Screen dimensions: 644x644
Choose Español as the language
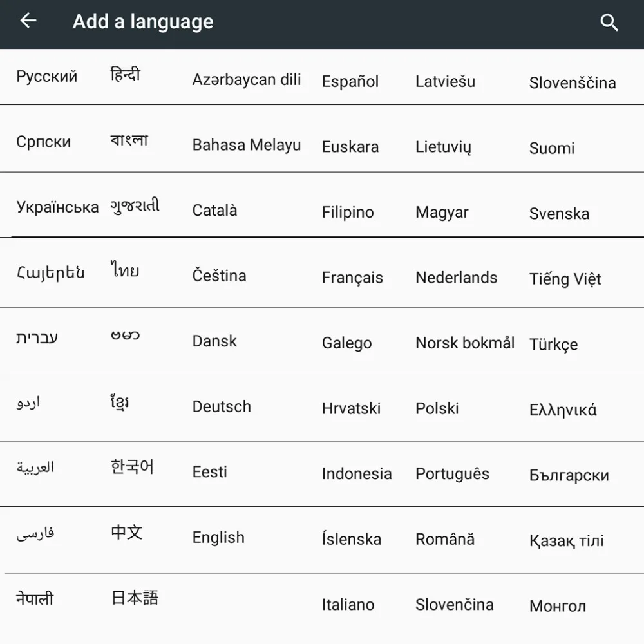point(350,81)
